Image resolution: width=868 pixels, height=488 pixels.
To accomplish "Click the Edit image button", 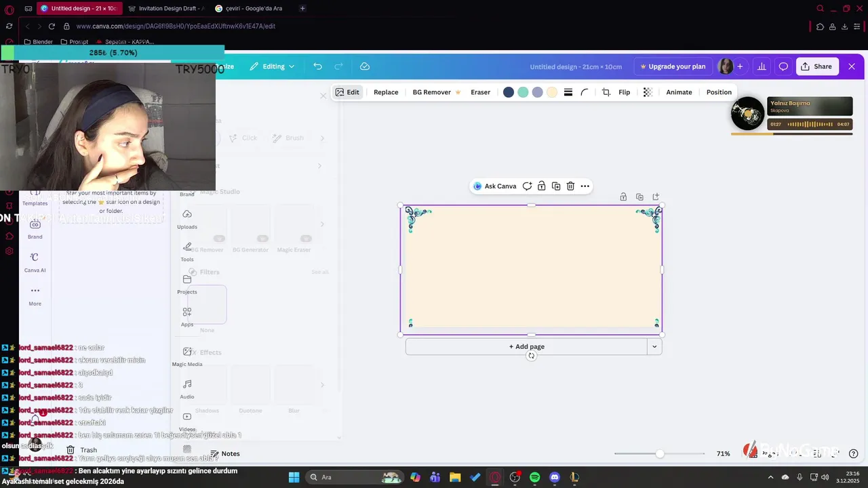I will [x=347, y=92].
